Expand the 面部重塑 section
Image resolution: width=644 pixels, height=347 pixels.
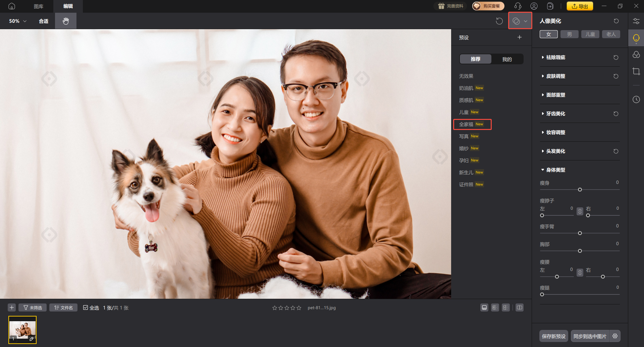[555, 95]
